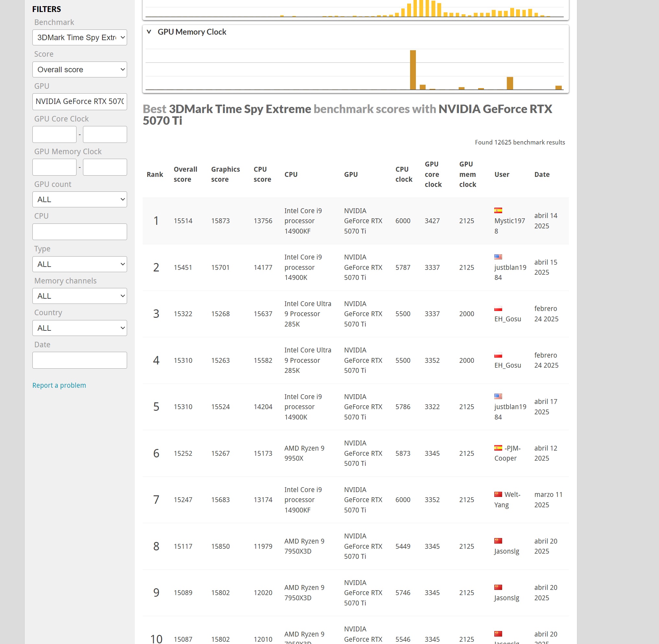Click the Spain flag next to -PJM-Cooper
Screen dimensions: 659x644
click(498, 448)
